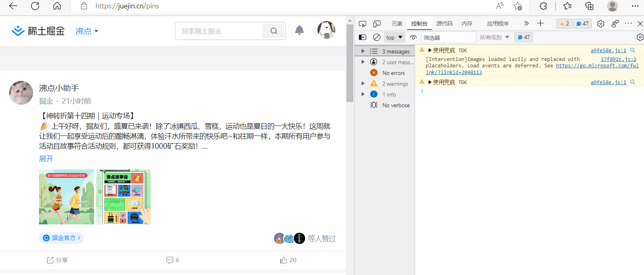The height and width of the screenshot is (275, 644).
Task: Select the No errors filter row
Action: [x=385, y=73]
